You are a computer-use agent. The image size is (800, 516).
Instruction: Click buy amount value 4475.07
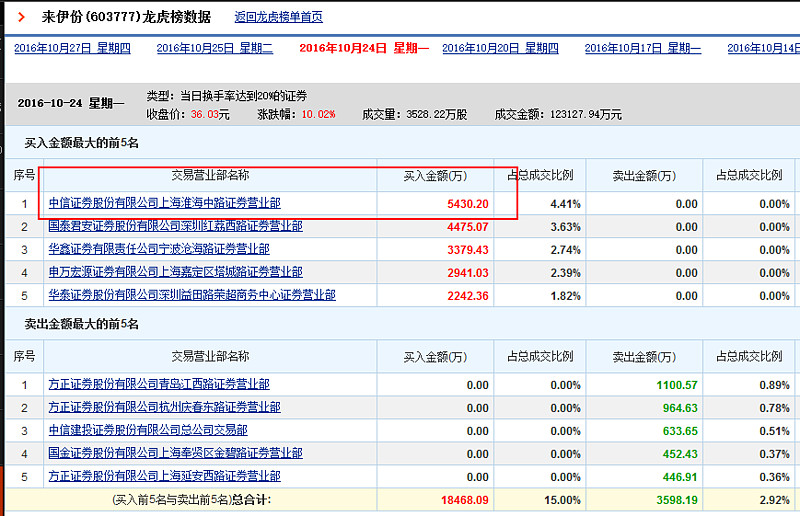[x=468, y=227]
